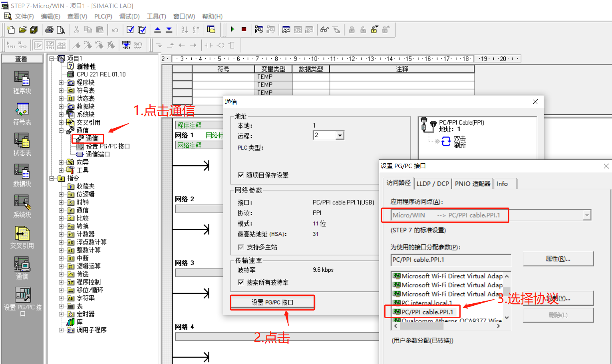Toggle the 搜索所有波特率 checkbox
The height and width of the screenshot is (364, 612).
click(240, 282)
